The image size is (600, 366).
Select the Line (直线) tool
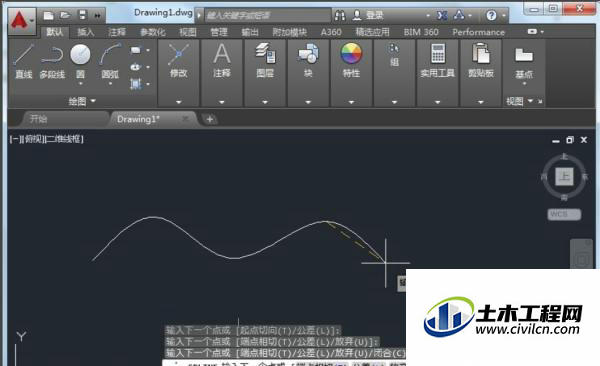24,61
